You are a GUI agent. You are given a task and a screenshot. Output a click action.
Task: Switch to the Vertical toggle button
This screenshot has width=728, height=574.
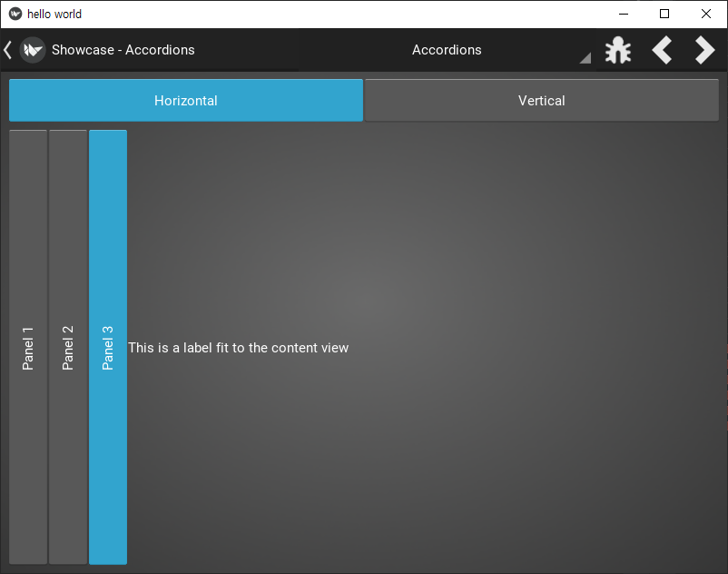541,100
